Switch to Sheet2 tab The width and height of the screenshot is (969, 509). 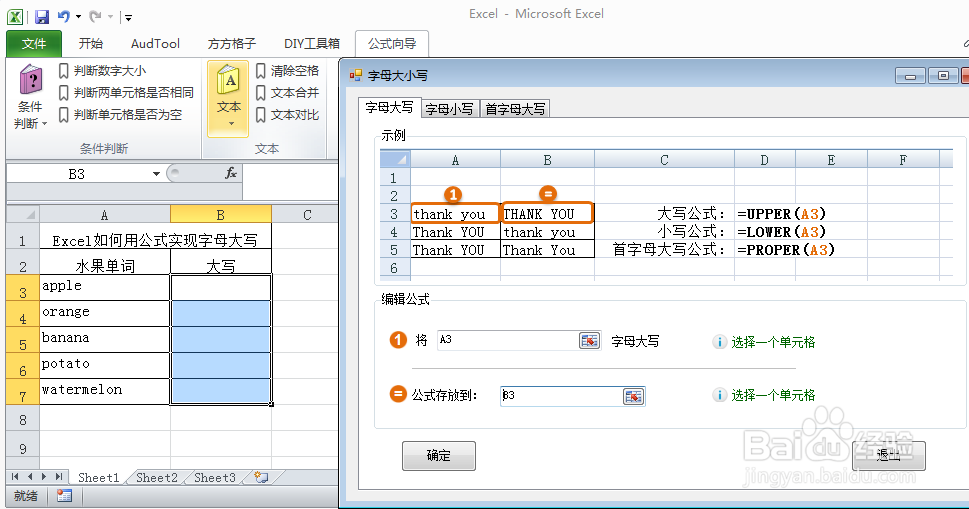tap(156, 477)
